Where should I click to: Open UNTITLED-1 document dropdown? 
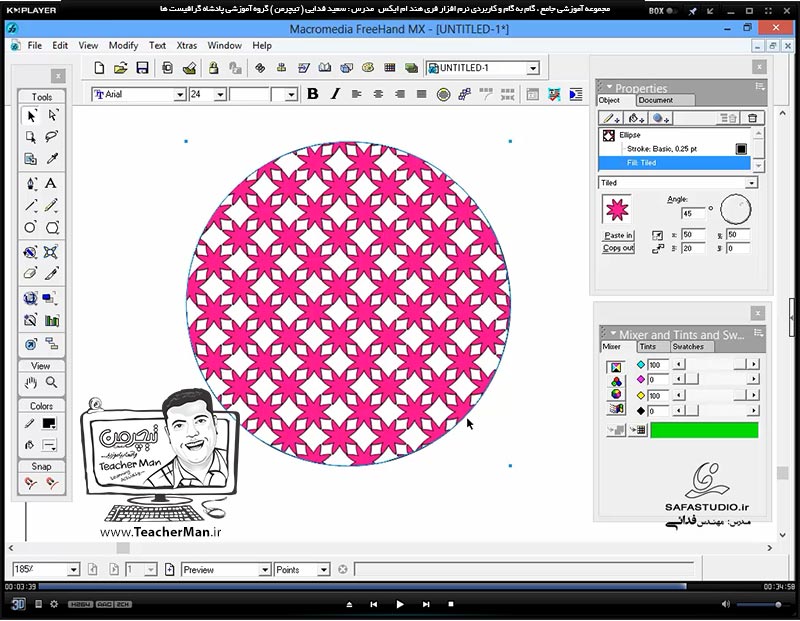[x=533, y=68]
